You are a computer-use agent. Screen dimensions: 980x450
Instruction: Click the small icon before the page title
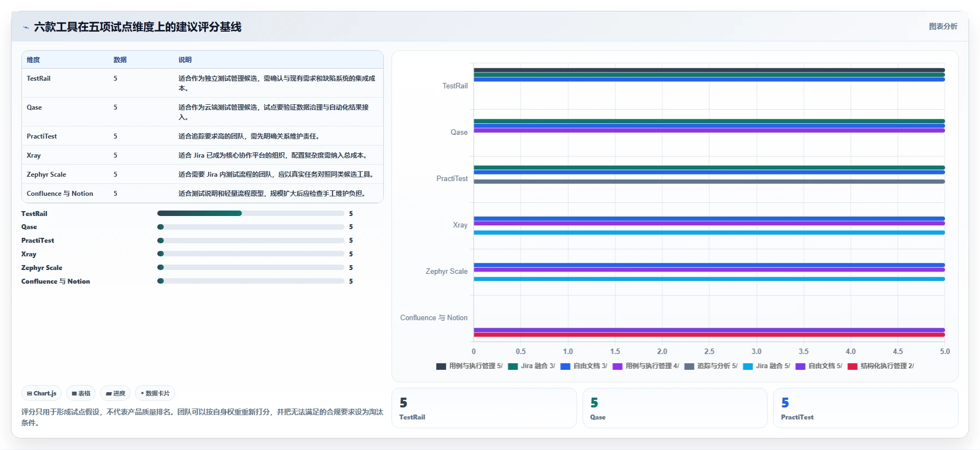click(26, 27)
